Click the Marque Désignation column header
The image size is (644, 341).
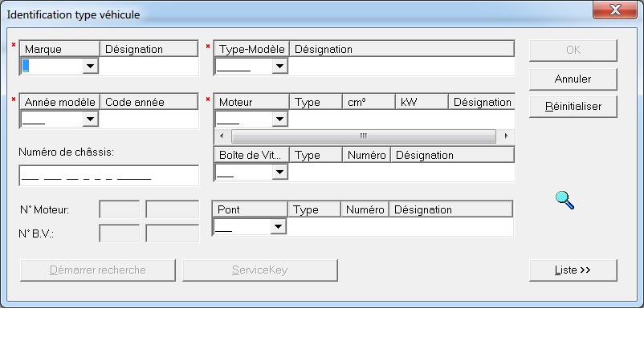click(x=149, y=49)
